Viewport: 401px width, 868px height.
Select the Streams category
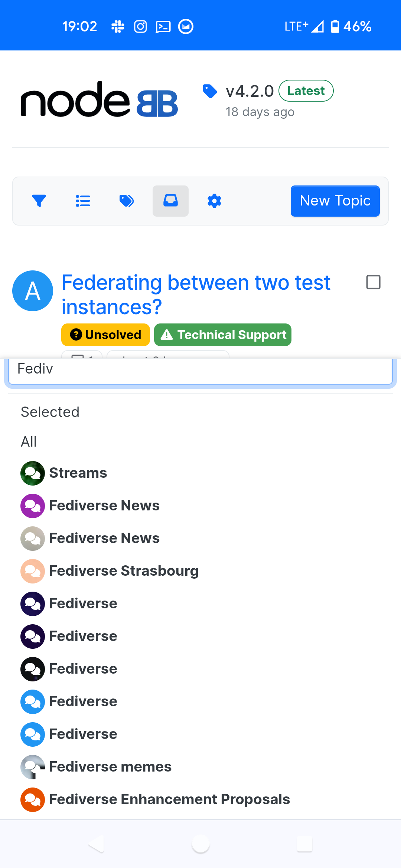(64, 473)
